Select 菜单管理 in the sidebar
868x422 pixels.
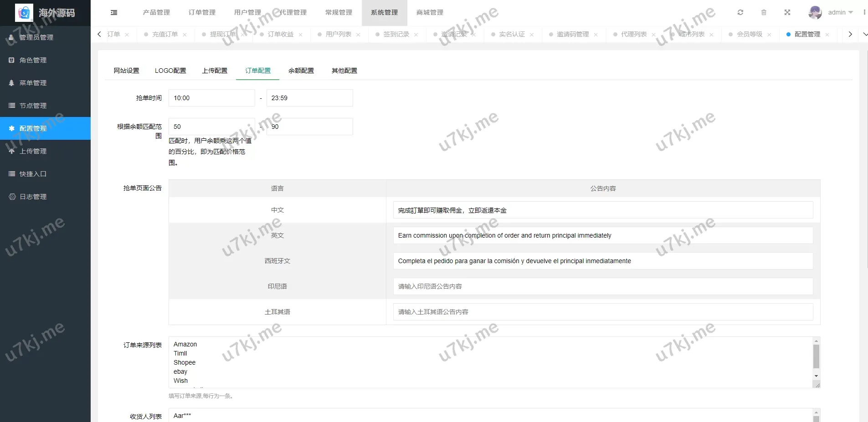(x=32, y=83)
